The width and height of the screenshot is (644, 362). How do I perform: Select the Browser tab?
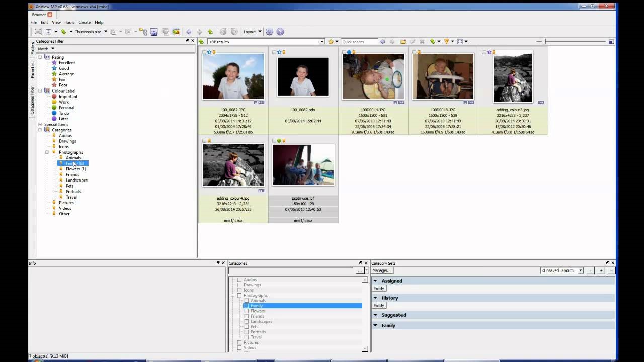click(39, 15)
